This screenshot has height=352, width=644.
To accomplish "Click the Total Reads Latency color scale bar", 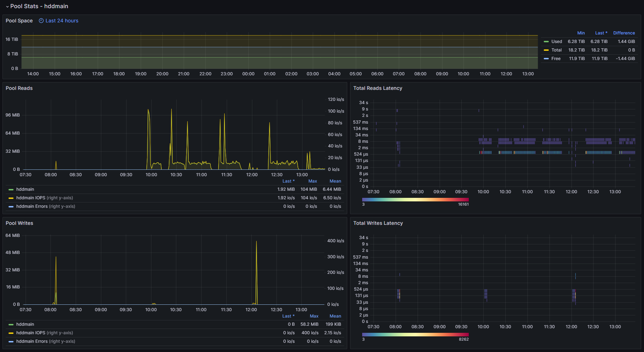I will 415,200.
